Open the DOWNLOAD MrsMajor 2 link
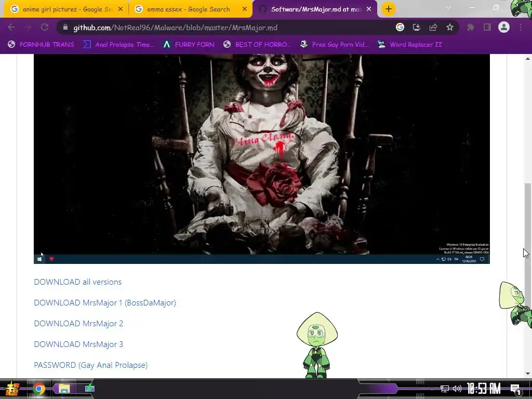Image resolution: width=532 pixels, height=399 pixels. click(x=78, y=323)
